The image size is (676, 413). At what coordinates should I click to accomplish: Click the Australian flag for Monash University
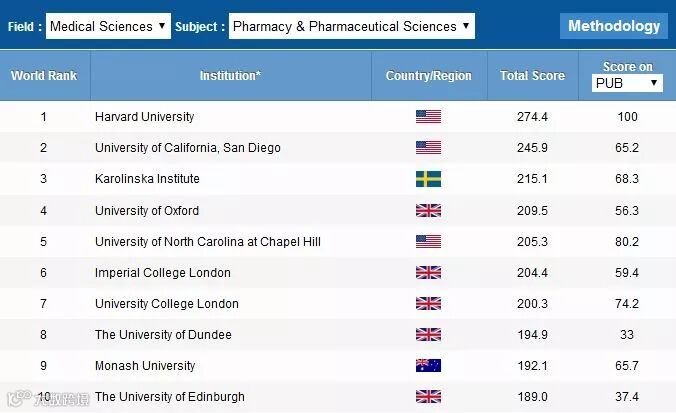point(428,366)
